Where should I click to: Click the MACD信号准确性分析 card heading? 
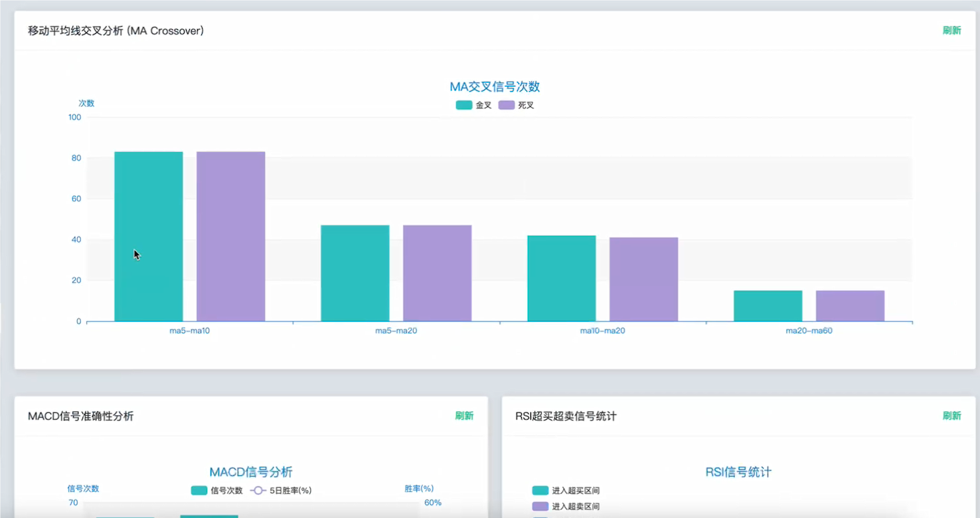[x=80, y=416]
